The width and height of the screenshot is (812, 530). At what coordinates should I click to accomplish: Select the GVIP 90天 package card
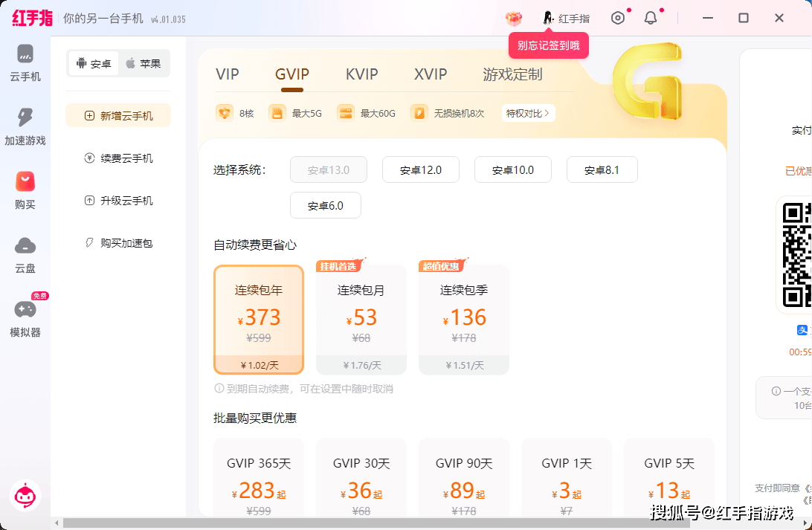(463, 477)
